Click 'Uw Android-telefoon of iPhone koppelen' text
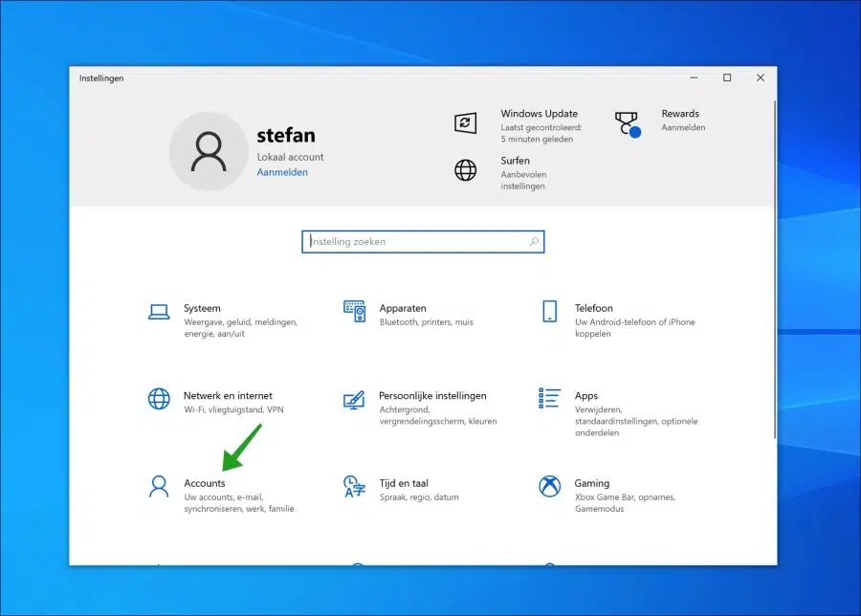The image size is (861, 616). (635, 328)
